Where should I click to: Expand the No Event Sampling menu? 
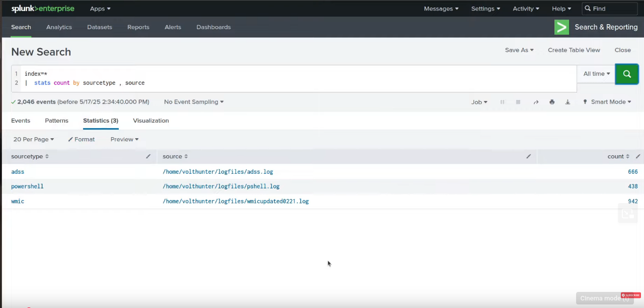pyautogui.click(x=194, y=102)
